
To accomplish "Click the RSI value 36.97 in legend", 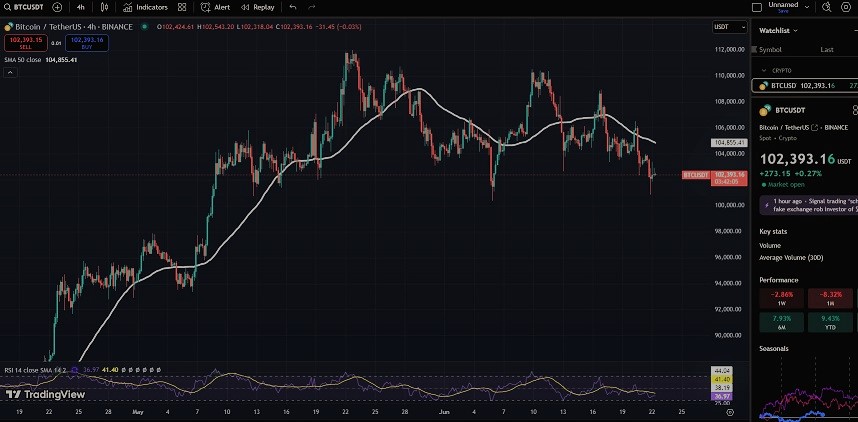I will pyautogui.click(x=91, y=371).
